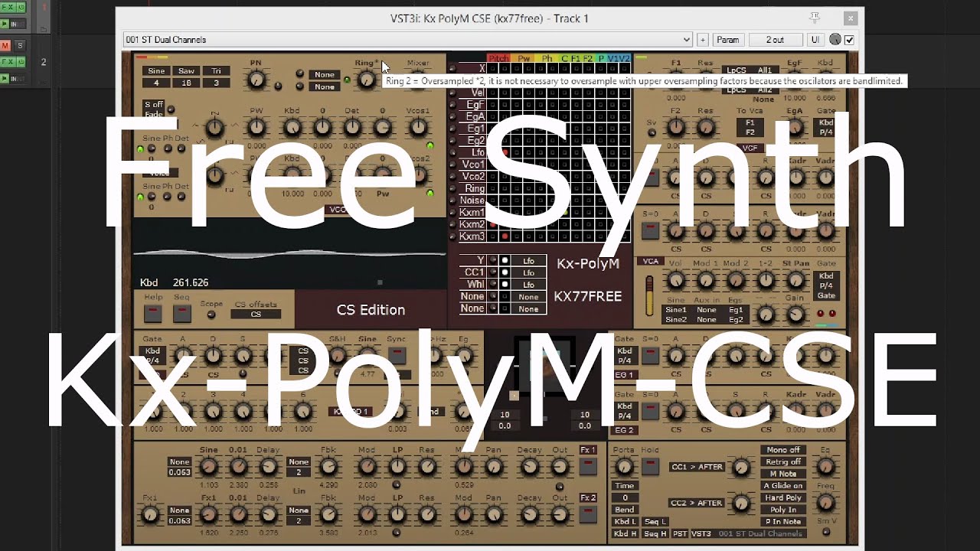Toggle the Seq red button
The width and height of the screenshot is (980, 551).
pyautogui.click(x=181, y=313)
